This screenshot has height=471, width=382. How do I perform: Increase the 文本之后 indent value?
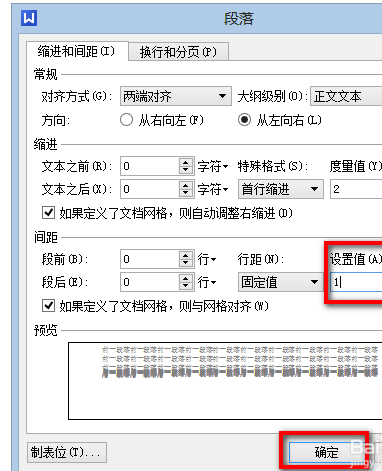tap(186, 185)
